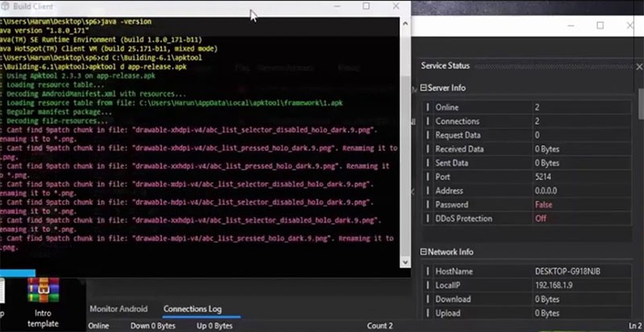Toggle the Password False value
Viewport: 644px width, 332px height.
click(x=544, y=205)
